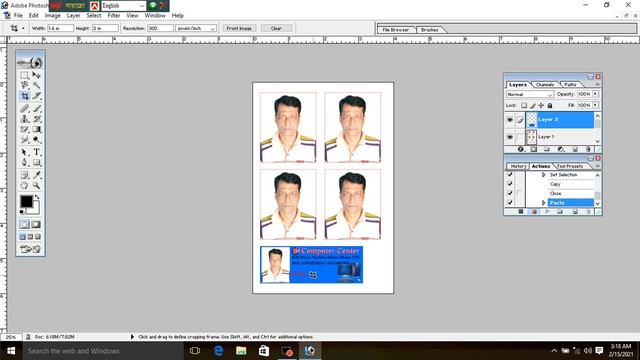Open the Brushes palette tab
Image resolution: width=640 pixels, height=360 pixels.
click(x=429, y=30)
